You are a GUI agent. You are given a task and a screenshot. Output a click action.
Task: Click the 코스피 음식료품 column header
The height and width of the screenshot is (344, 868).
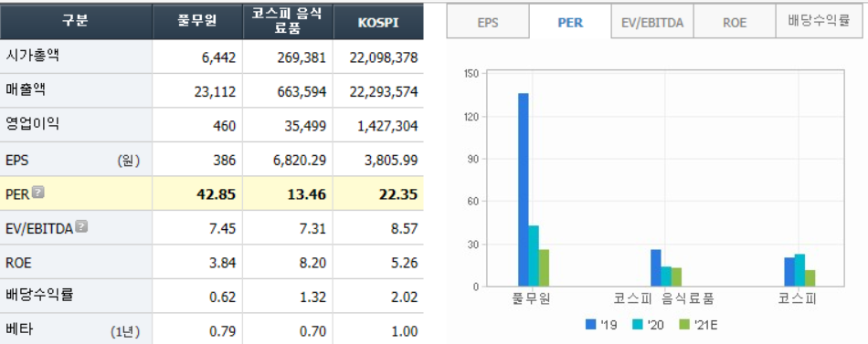tap(288, 21)
